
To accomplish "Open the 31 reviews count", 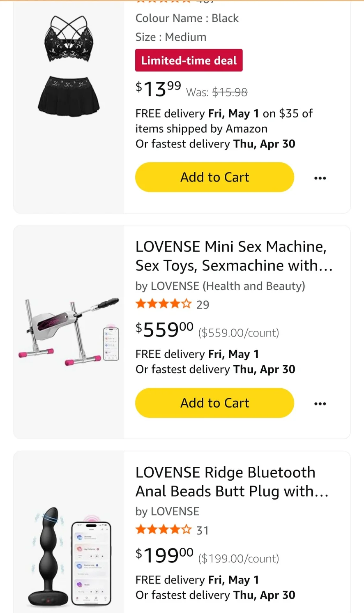I will tap(203, 530).
